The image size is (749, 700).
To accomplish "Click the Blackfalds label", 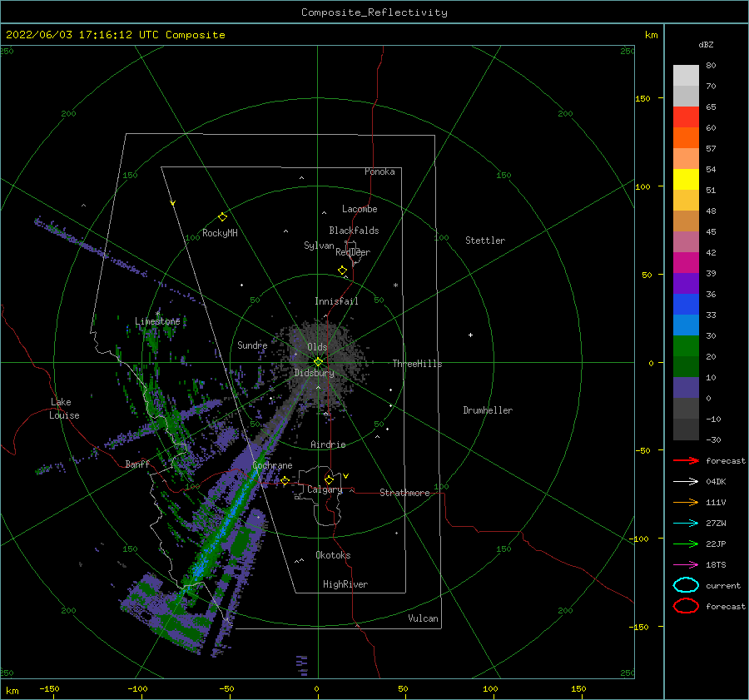I will 354,231.
